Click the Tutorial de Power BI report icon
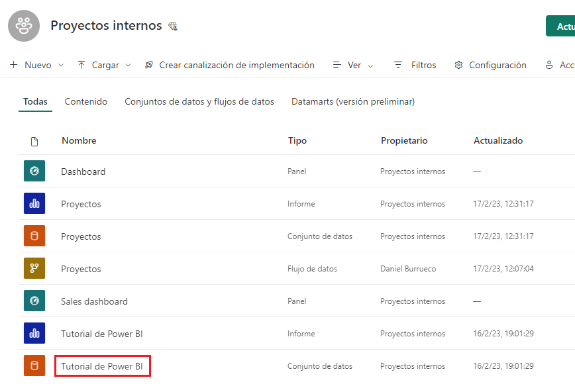This screenshot has width=575, height=392. [34, 333]
